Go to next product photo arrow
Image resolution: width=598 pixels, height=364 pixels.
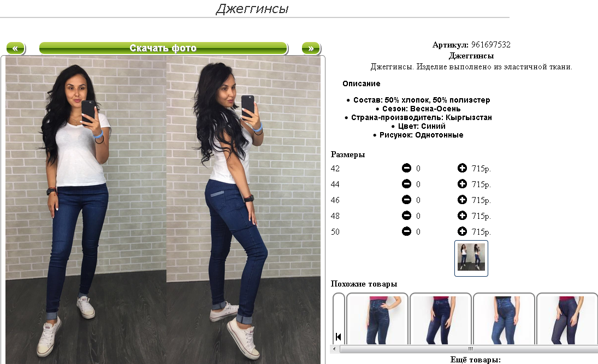[311, 49]
